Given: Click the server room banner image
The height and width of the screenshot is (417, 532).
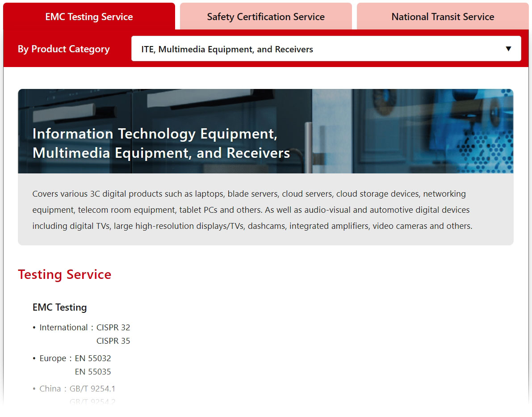Looking at the screenshot, I should [x=265, y=131].
